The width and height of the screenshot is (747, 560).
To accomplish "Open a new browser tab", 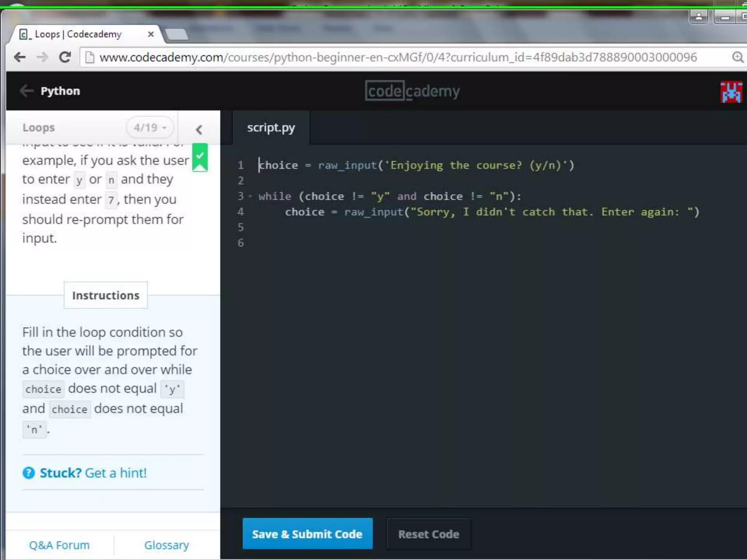I will (177, 35).
